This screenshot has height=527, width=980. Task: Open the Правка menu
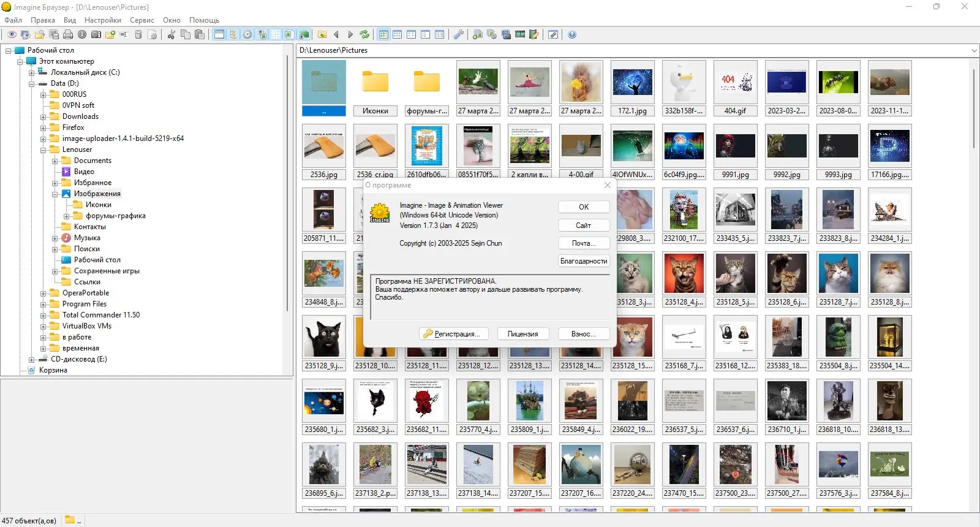click(43, 20)
